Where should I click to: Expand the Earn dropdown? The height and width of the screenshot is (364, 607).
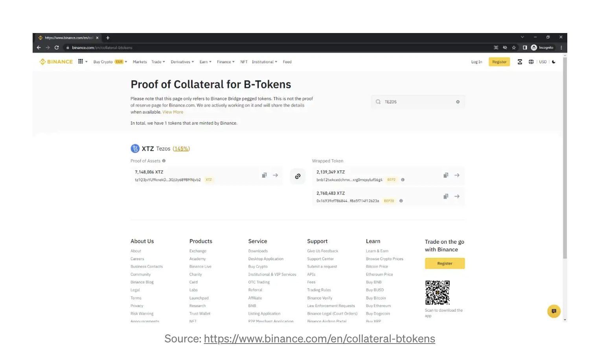point(205,62)
